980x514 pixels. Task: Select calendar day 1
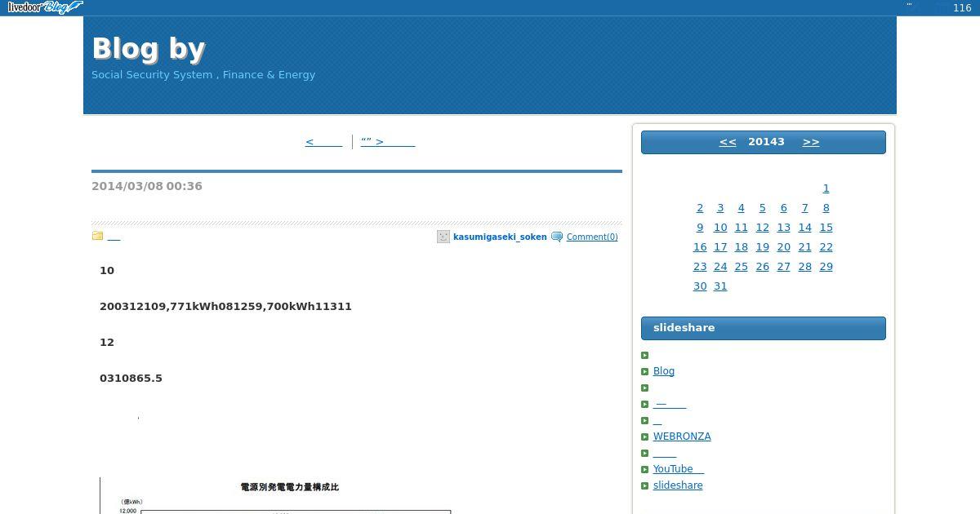coord(826,188)
